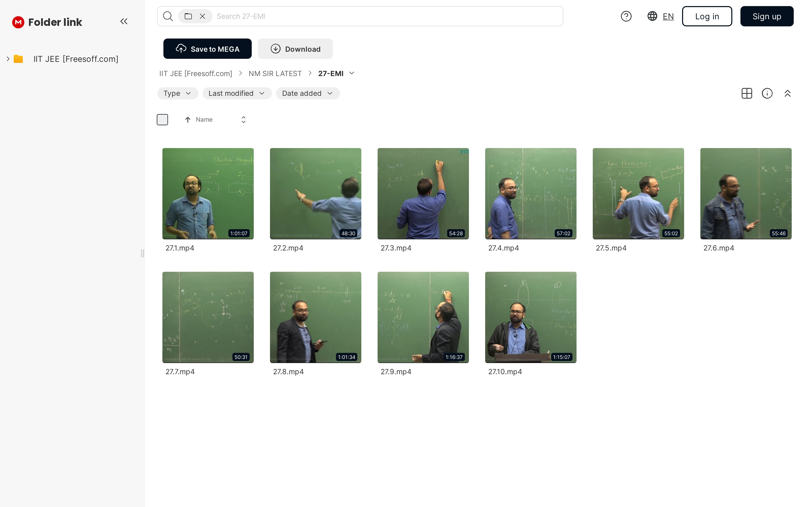Expand IIT JEE folder tree item
812x507 pixels.
coord(8,59)
